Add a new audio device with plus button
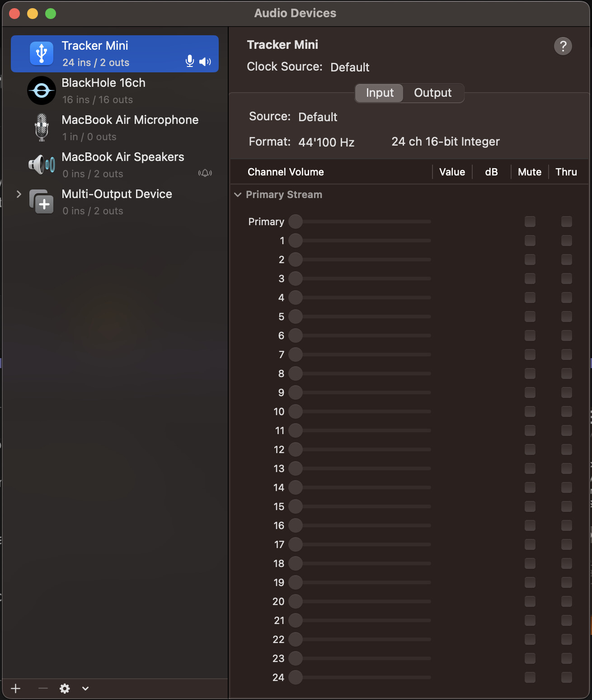 (x=16, y=688)
